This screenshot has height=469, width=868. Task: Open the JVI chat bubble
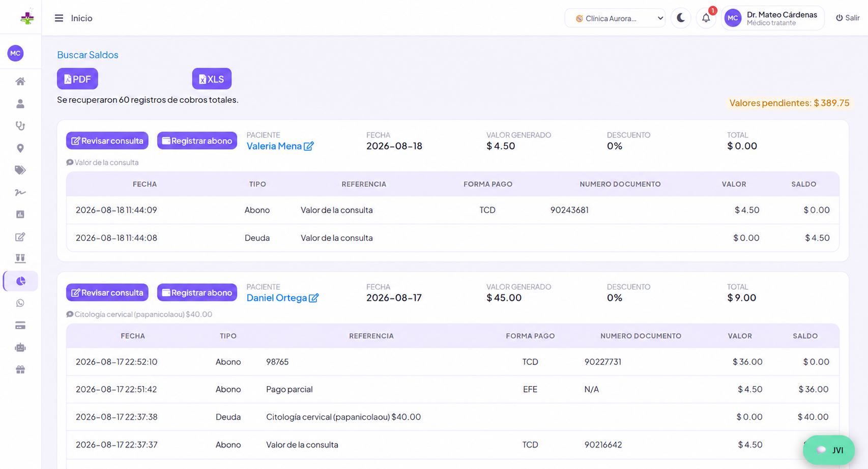pyautogui.click(x=829, y=450)
